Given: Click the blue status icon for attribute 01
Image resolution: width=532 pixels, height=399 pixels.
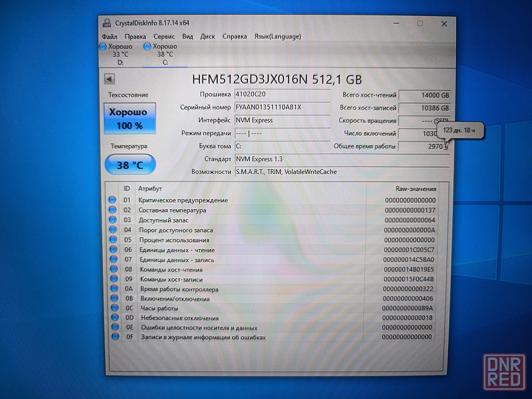Looking at the screenshot, I should (x=113, y=200).
